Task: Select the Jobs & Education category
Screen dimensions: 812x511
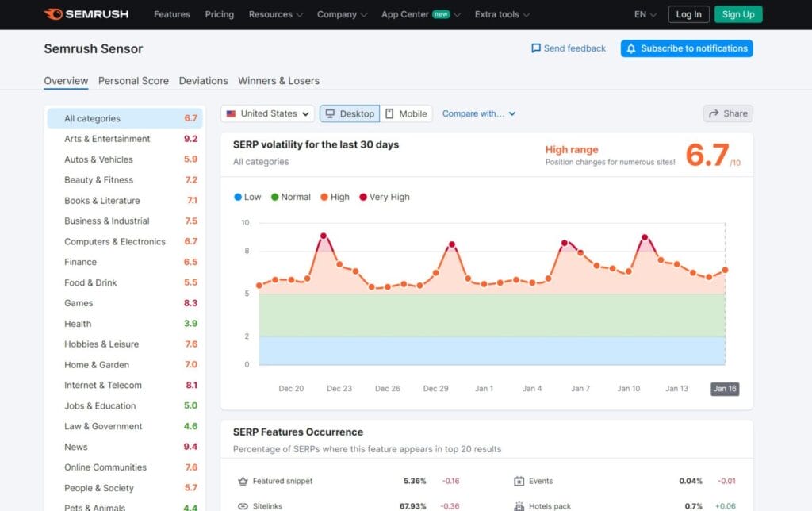Action: 124,405
